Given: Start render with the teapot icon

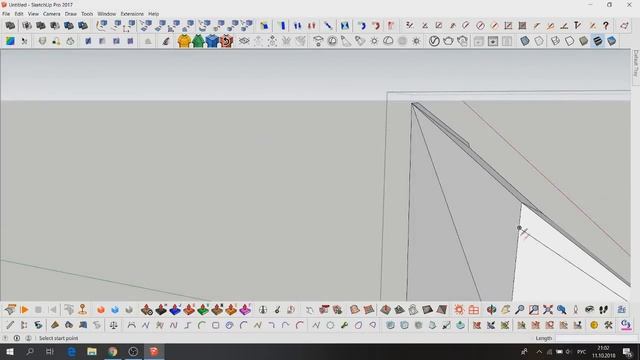Looking at the screenshot, I should pyautogui.click(x=448, y=41).
